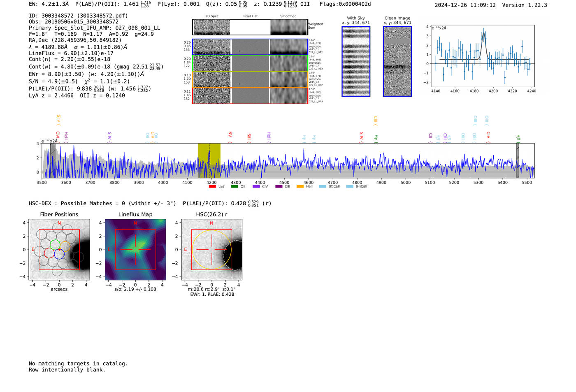
Task: Click the green Hγ marker near 4880
Action: click(x=376, y=139)
